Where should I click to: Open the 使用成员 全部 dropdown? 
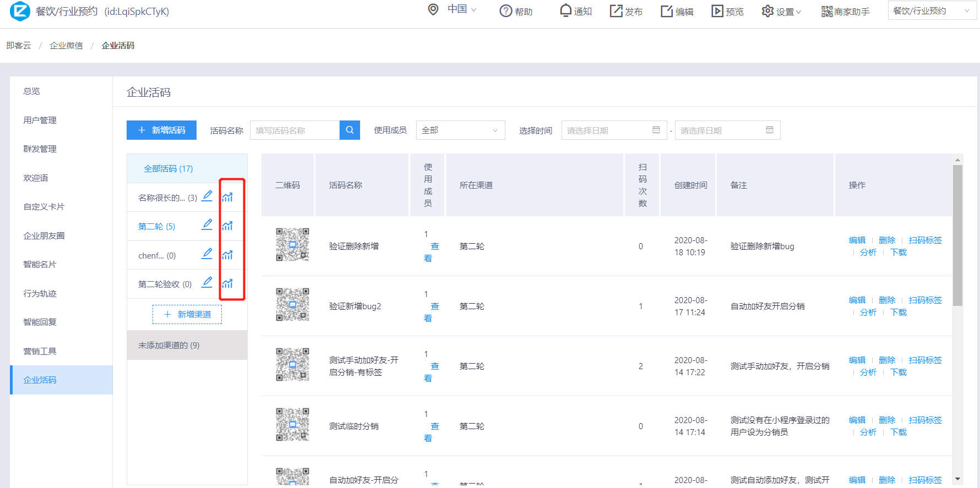[460, 130]
